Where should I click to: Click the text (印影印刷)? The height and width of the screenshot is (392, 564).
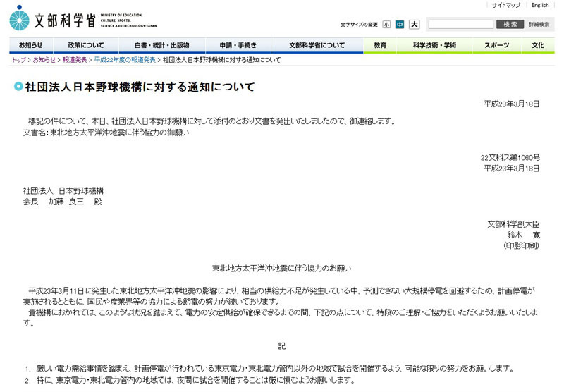521,246
